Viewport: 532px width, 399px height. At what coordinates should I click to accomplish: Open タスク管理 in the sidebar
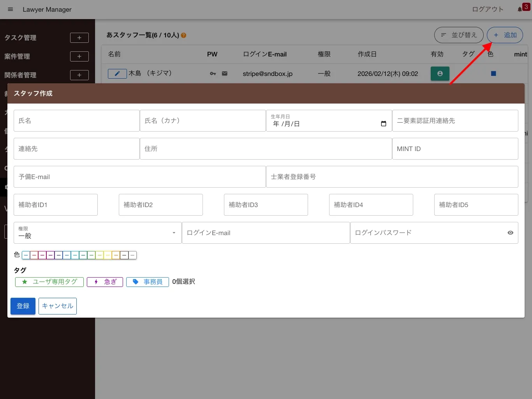20,38
